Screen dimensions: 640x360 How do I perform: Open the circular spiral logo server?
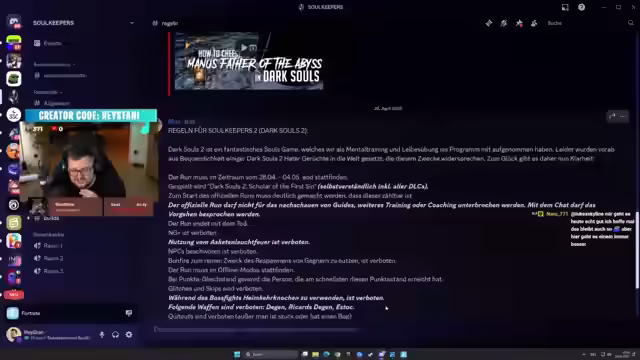[14, 204]
